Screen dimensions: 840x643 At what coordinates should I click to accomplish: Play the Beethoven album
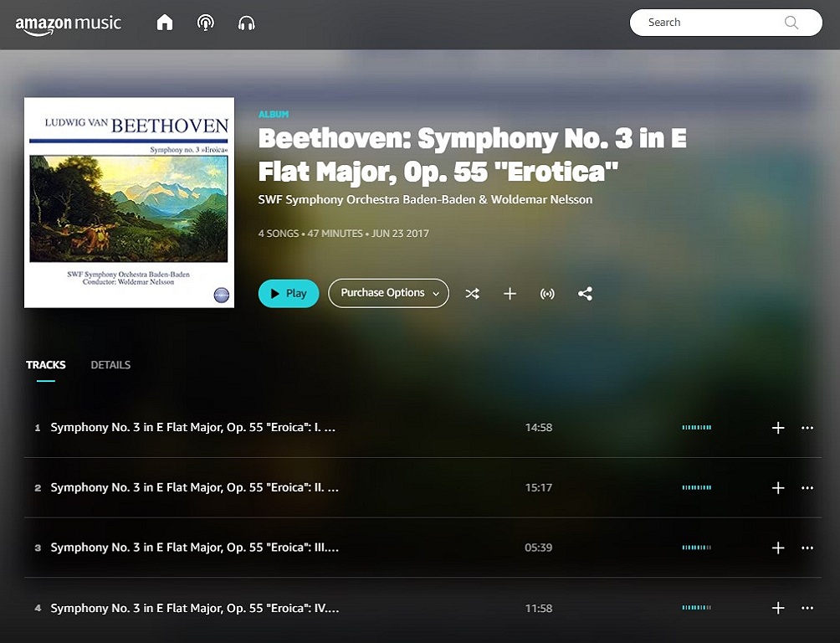(289, 294)
